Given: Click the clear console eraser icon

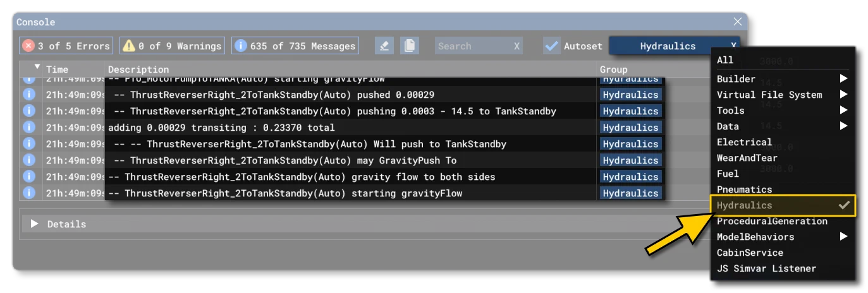Looking at the screenshot, I should tap(384, 45).
